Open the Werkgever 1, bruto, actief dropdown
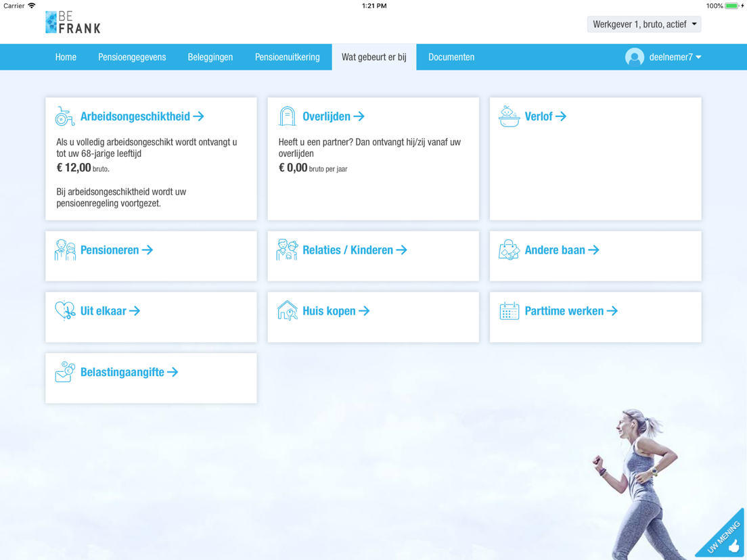 coord(644,24)
